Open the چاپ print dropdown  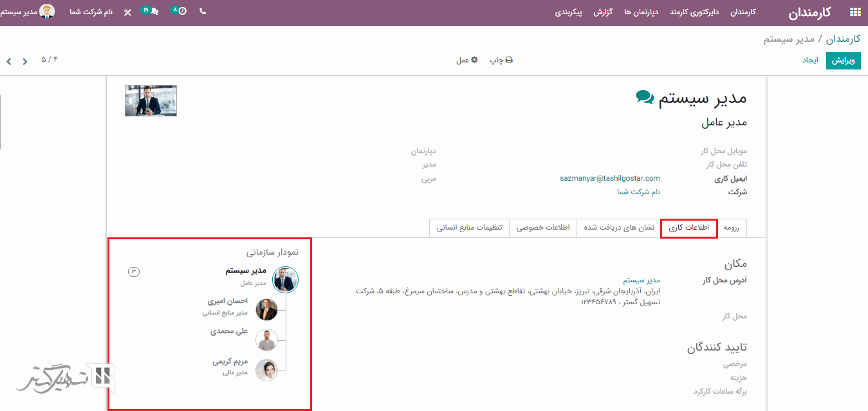tap(501, 60)
